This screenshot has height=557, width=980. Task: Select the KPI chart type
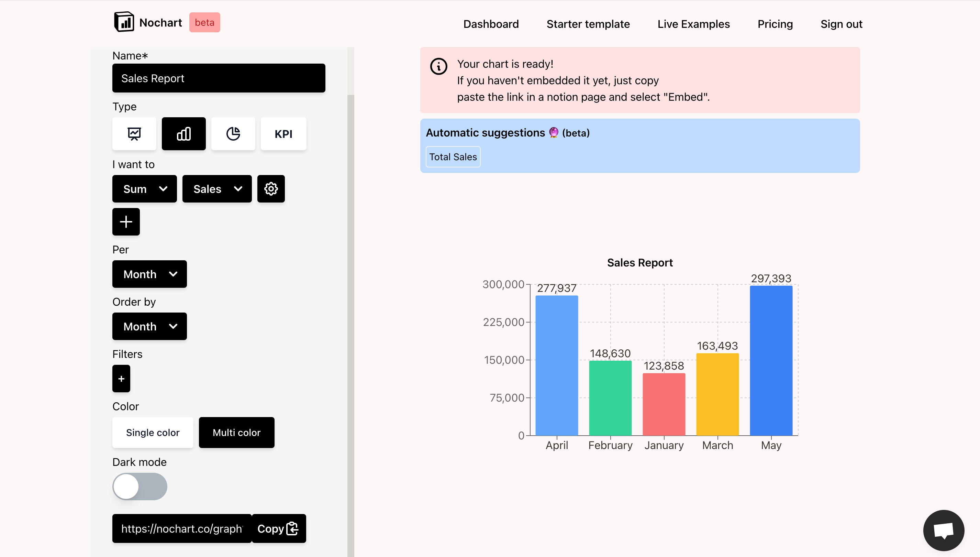coord(282,133)
